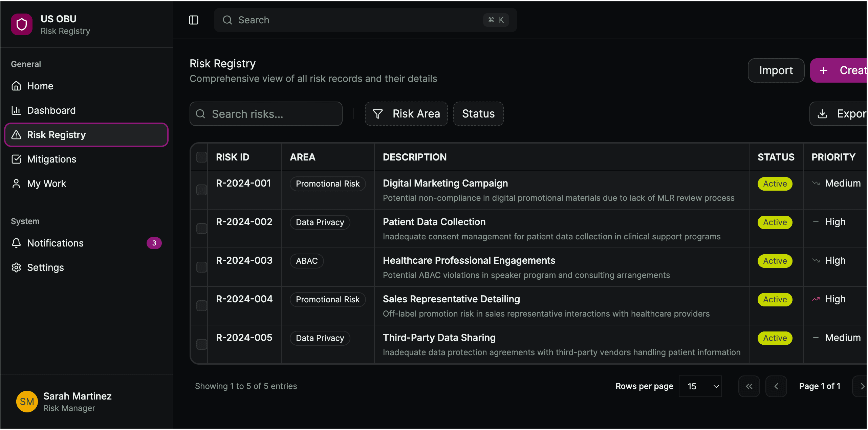Image resolution: width=868 pixels, height=430 pixels.
Task: Check the select-all checkbox in table header
Action: pyautogui.click(x=202, y=157)
